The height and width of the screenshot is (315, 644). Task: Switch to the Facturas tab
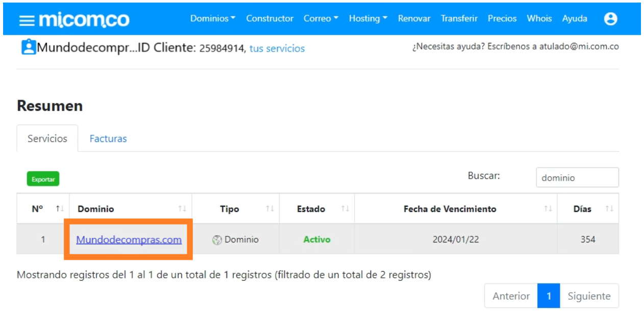point(108,138)
